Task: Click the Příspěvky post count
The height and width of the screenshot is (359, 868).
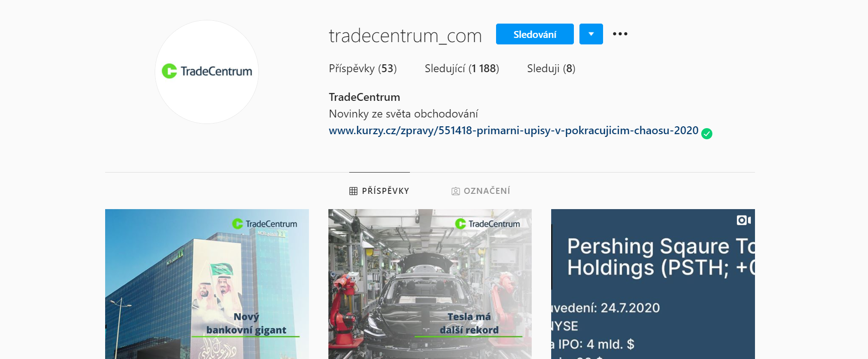Action: click(x=363, y=68)
